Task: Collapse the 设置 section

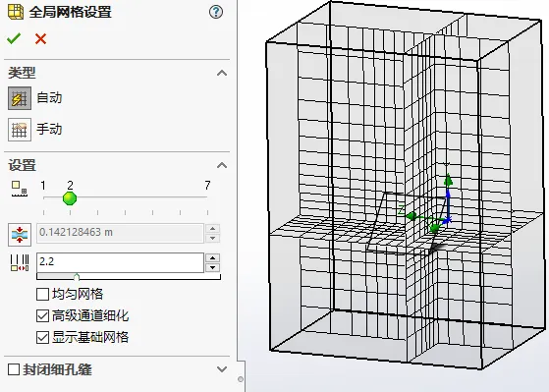Action: pyautogui.click(x=222, y=165)
